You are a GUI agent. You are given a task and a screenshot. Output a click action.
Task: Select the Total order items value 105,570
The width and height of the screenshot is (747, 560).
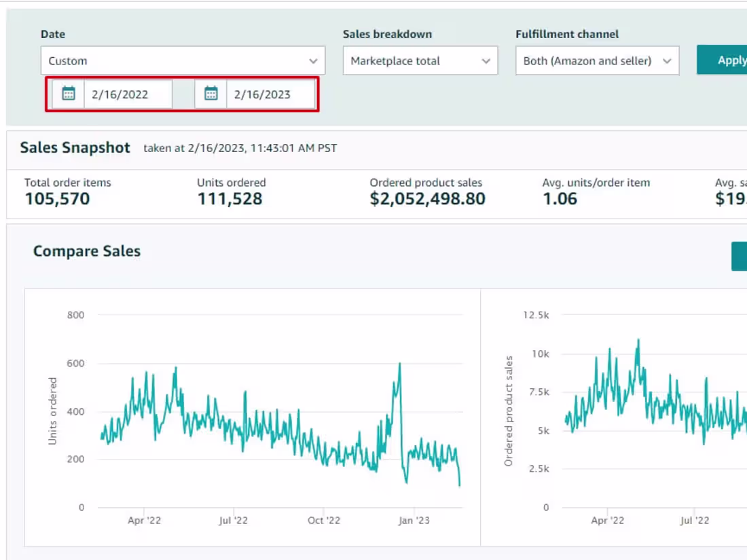(x=57, y=199)
